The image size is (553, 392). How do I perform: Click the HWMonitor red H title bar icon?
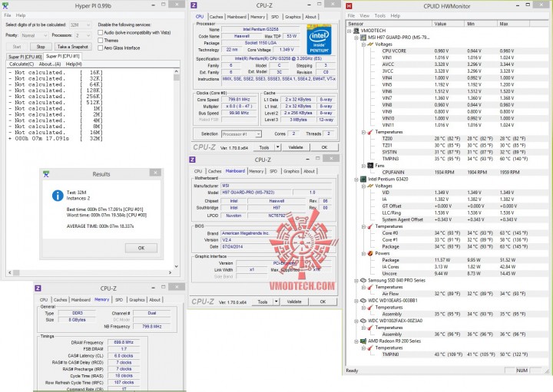(x=349, y=5)
